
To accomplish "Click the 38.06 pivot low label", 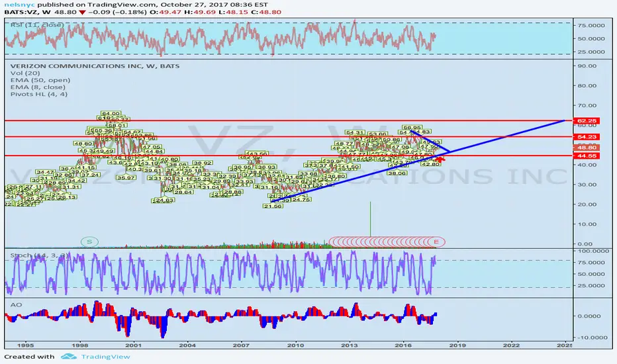I will pyautogui.click(x=397, y=173).
